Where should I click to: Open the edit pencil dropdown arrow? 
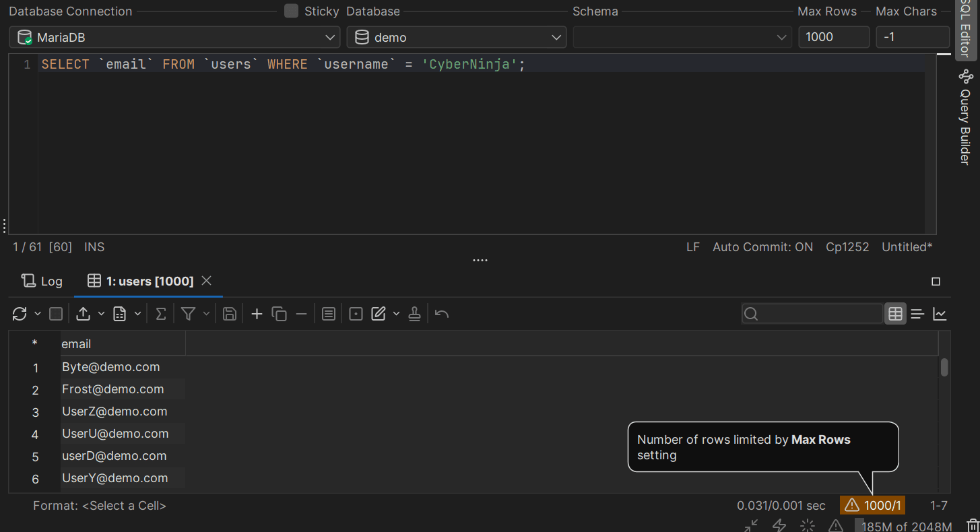click(397, 314)
